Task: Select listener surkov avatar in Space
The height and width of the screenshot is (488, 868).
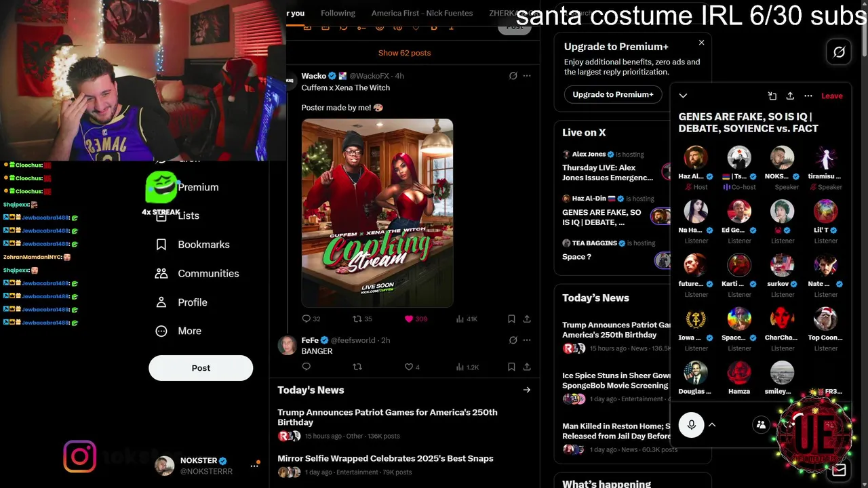Action: pyautogui.click(x=782, y=265)
